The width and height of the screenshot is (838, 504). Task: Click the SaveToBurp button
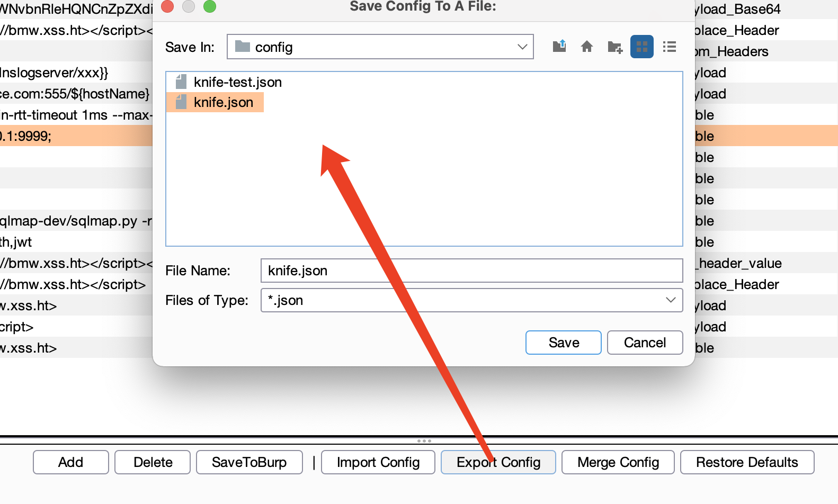[249, 462]
